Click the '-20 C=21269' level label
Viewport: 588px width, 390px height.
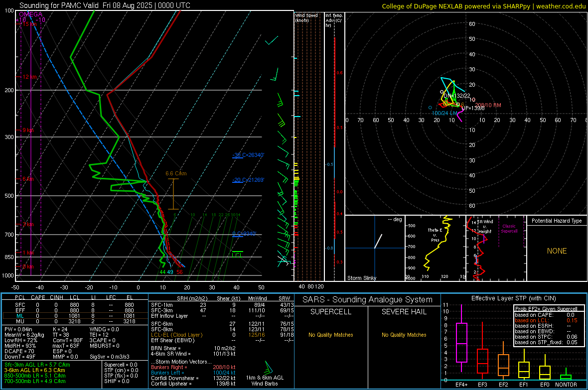point(248,180)
